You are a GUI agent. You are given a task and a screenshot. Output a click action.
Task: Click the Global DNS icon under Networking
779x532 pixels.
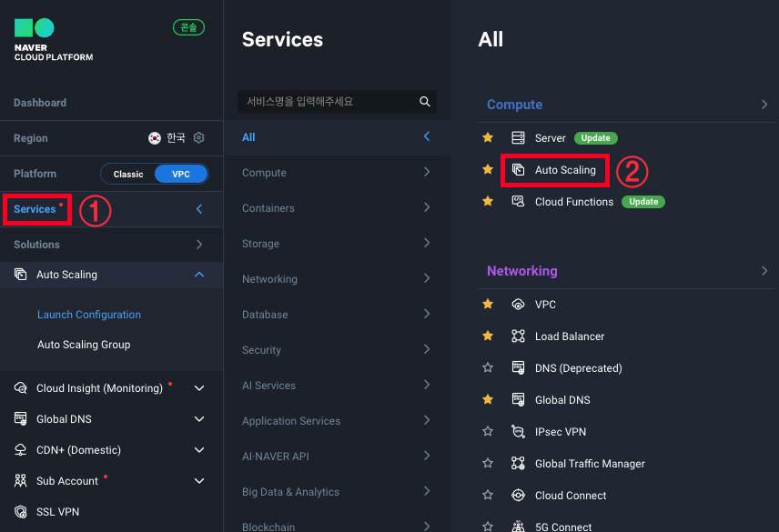click(518, 399)
